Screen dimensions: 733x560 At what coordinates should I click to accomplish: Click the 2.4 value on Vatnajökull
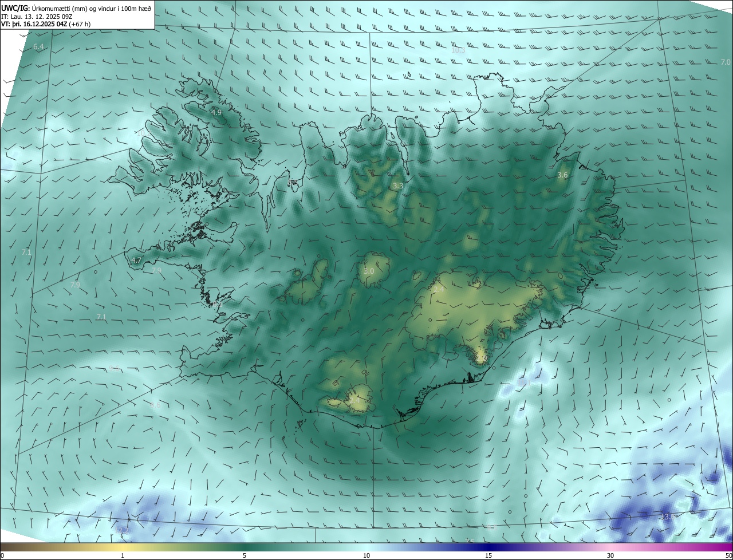[439, 291]
